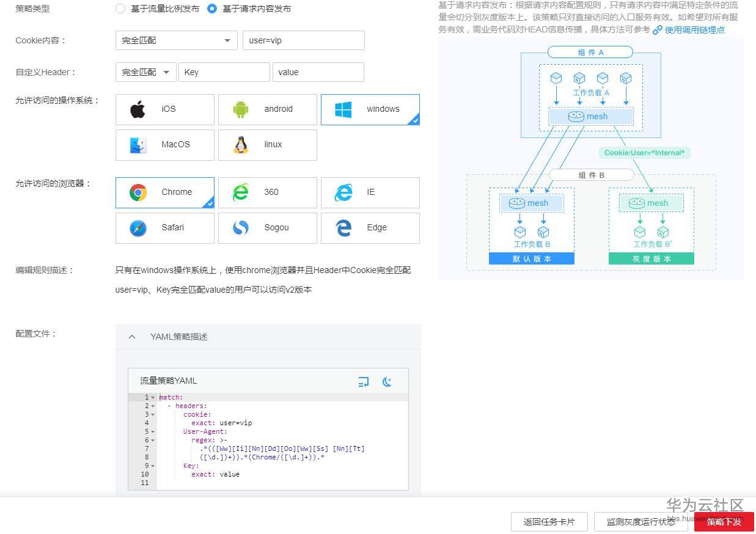Deselect the Chrome browser tile

[x=165, y=192]
